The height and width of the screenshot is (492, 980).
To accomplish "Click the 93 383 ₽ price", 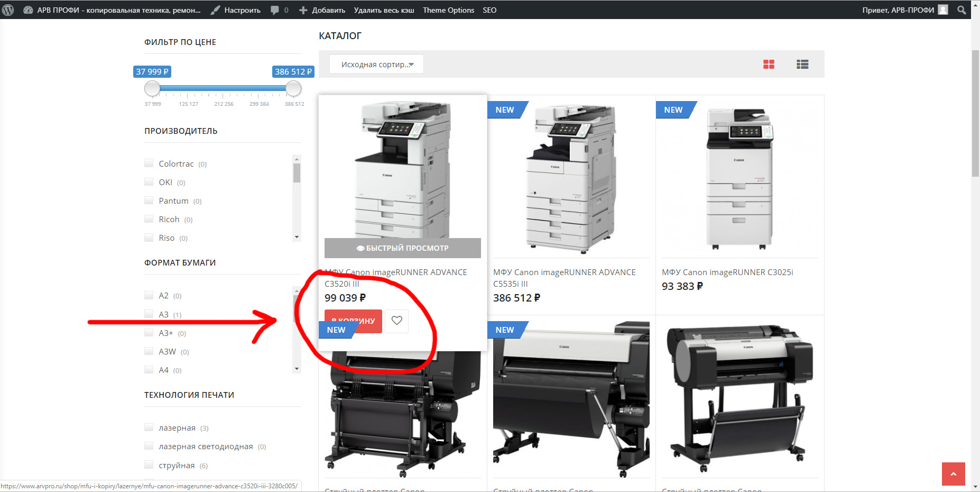I will [x=682, y=286].
